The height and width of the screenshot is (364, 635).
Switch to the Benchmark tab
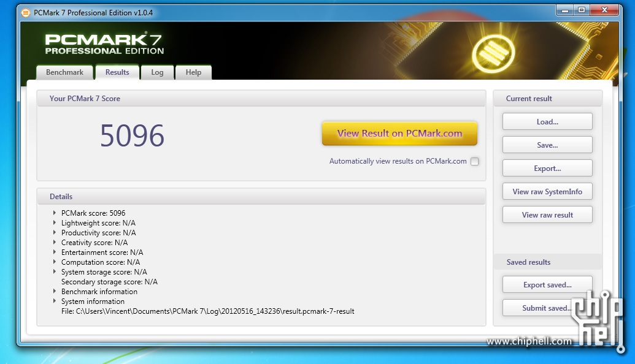pos(65,72)
